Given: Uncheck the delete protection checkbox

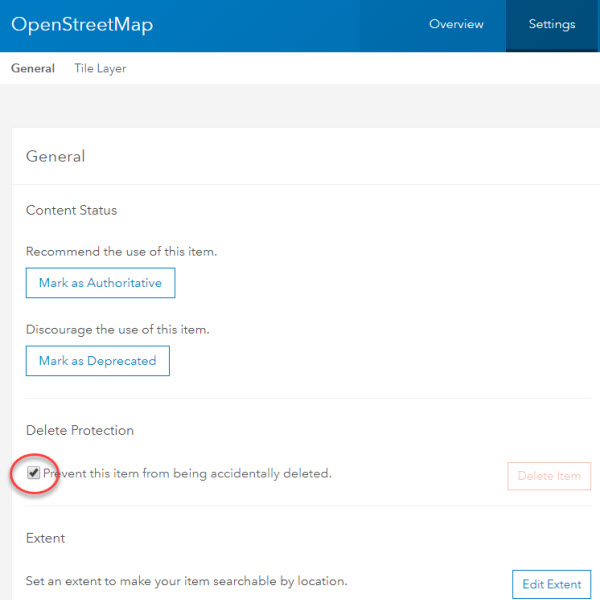Looking at the screenshot, I should click(33, 473).
